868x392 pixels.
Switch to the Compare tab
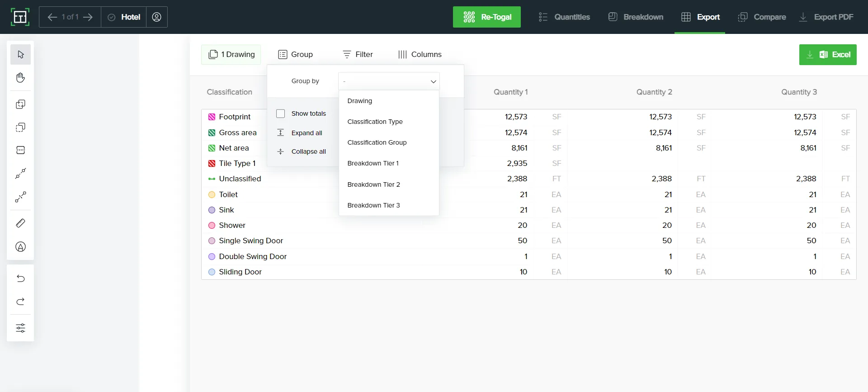[x=762, y=17]
